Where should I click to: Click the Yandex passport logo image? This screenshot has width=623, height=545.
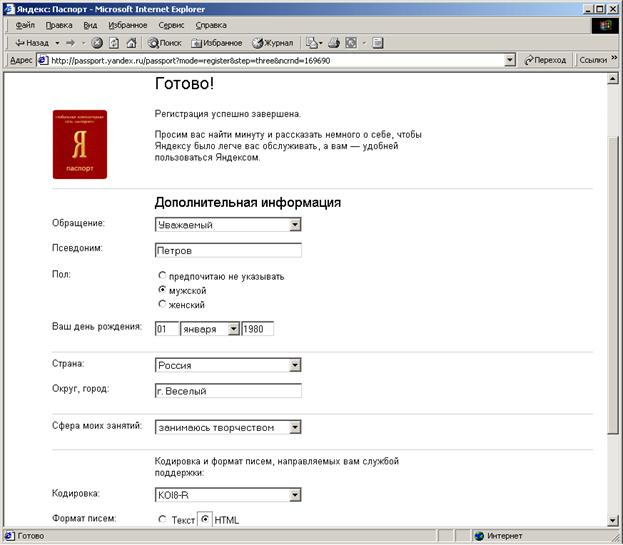(80, 145)
